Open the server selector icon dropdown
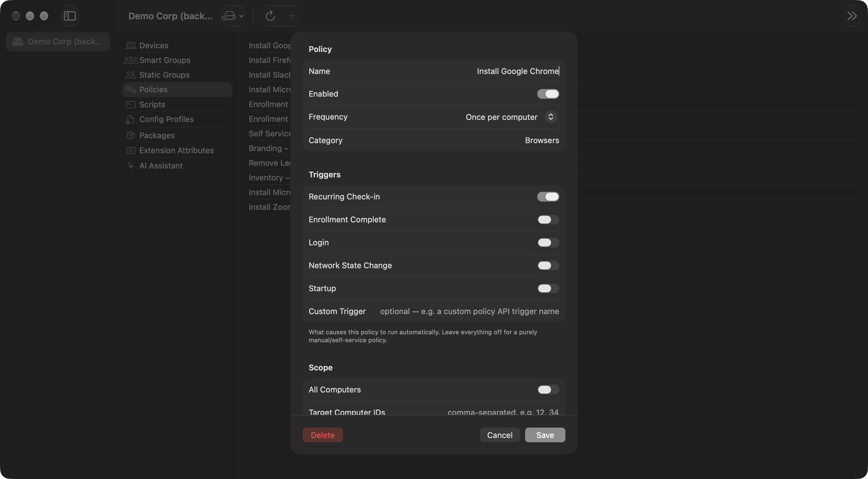 tap(233, 16)
